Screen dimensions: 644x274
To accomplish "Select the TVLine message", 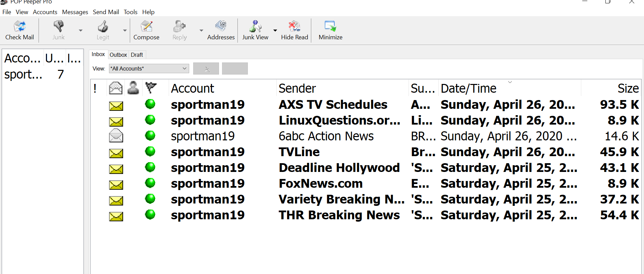I will pyautogui.click(x=366, y=152).
